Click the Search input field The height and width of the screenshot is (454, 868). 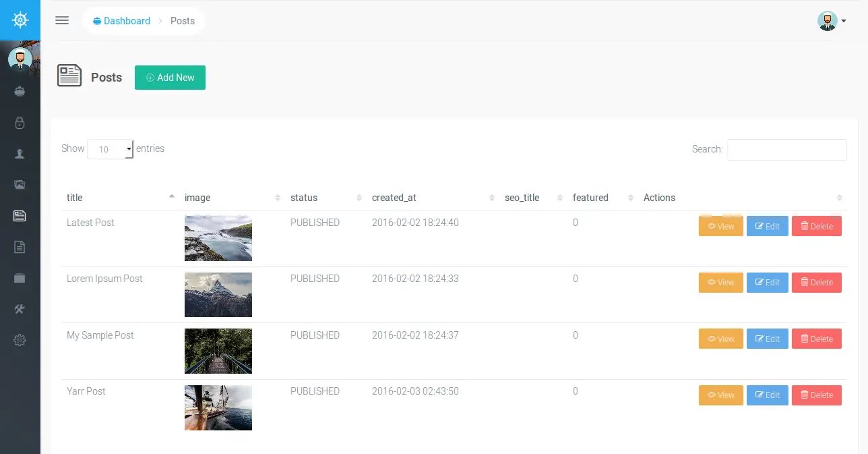(x=786, y=150)
